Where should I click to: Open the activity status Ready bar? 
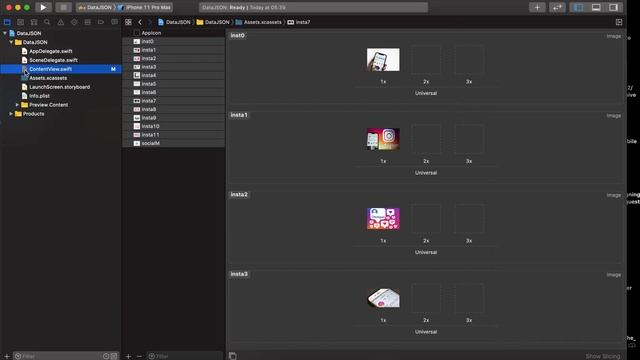point(313,7)
